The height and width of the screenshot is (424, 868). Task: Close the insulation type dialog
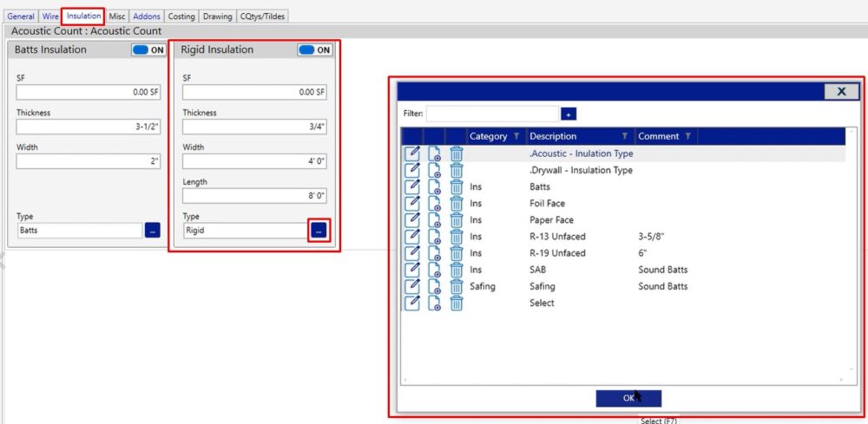(840, 91)
